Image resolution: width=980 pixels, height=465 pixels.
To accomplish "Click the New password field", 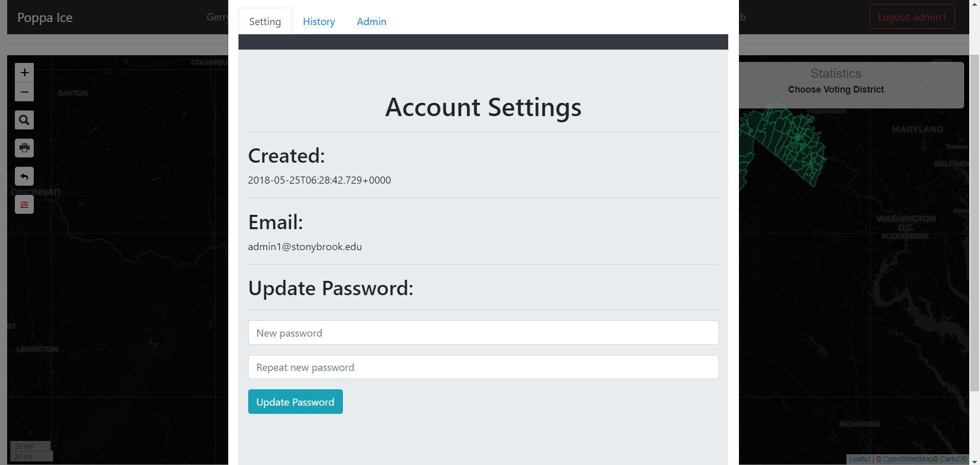I will pyautogui.click(x=483, y=333).
